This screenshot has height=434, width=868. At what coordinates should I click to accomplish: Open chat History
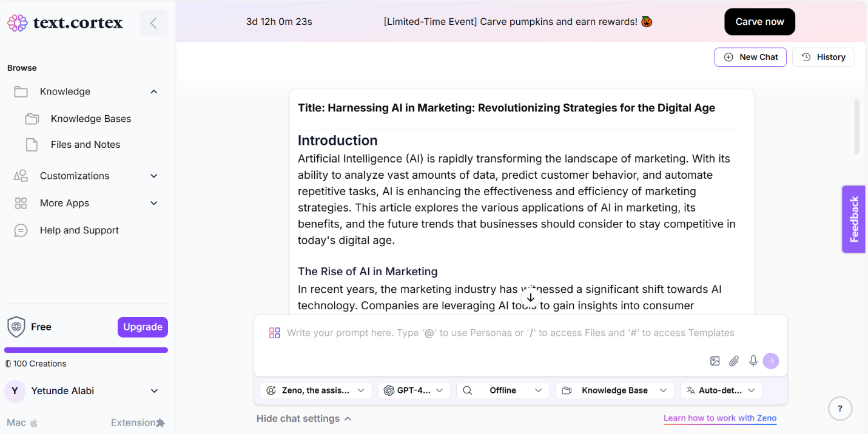point(823,57)
